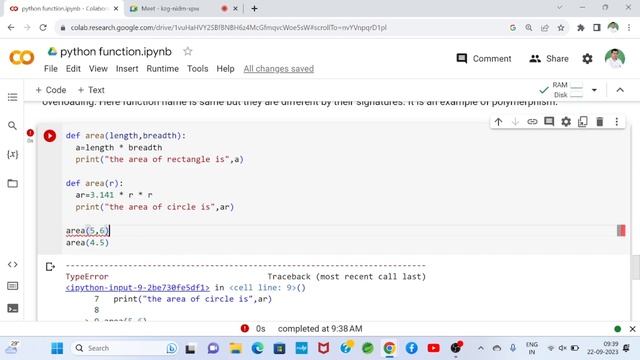Clear cell output icon

tap(50, 267)
